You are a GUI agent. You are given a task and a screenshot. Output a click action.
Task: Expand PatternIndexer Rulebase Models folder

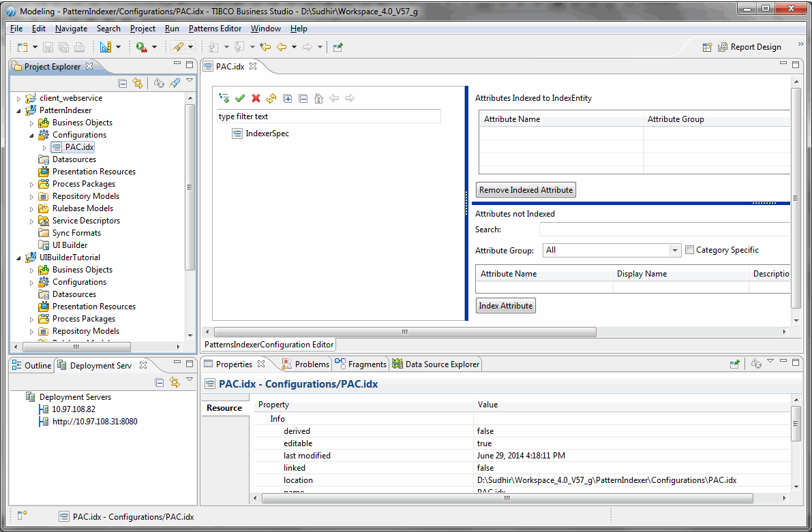[x=31, y=209]
